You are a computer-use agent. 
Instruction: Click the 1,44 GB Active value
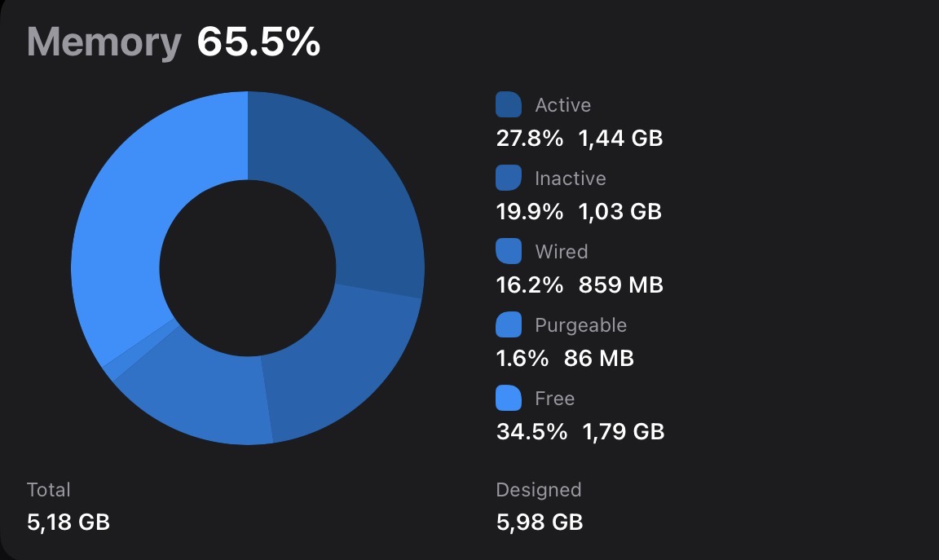click(620, 139)
